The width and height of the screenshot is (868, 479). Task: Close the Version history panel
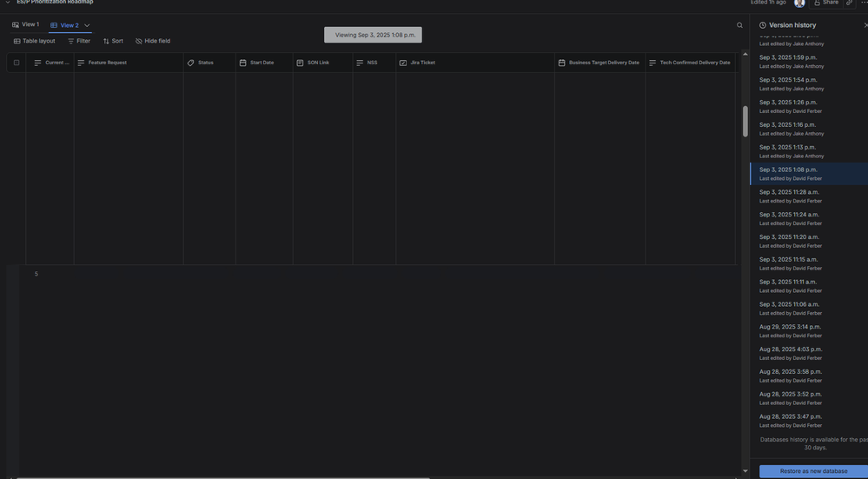pos(865,25)
